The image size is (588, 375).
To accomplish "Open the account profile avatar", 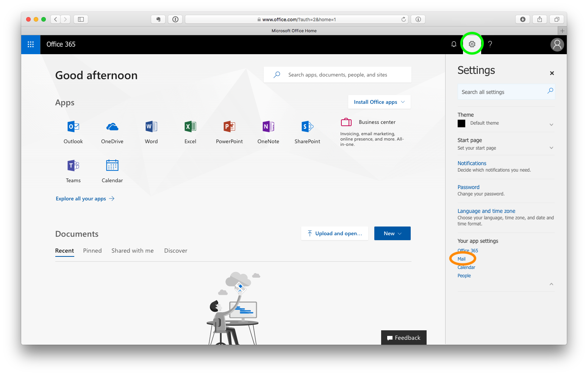I will tap(557, 44).
